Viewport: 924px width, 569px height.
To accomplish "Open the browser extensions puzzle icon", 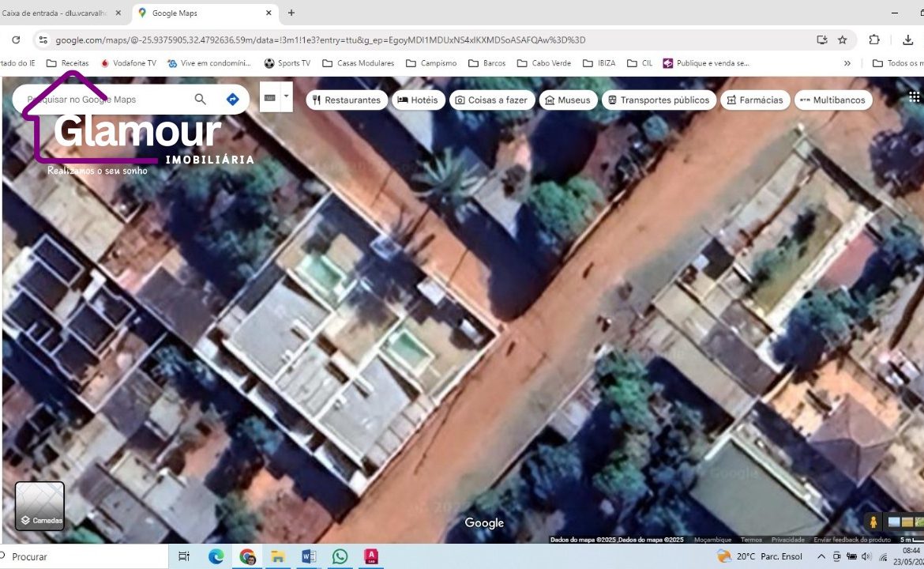I will (874, 40).
